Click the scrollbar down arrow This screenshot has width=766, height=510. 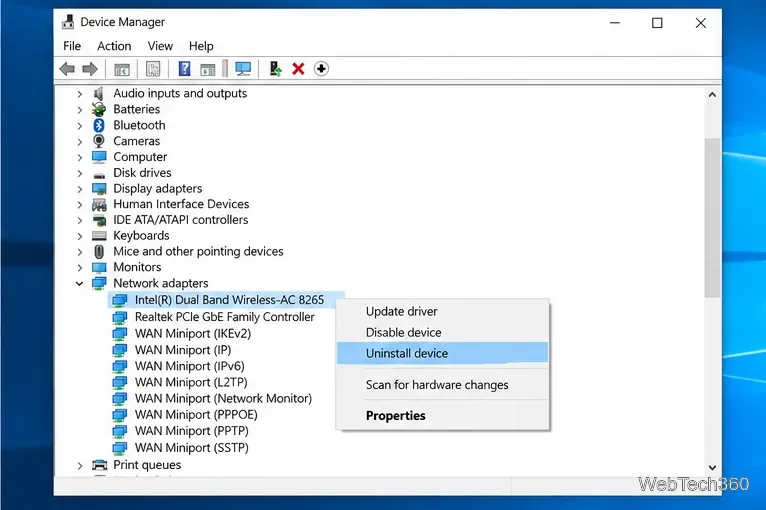pos(712,468)
